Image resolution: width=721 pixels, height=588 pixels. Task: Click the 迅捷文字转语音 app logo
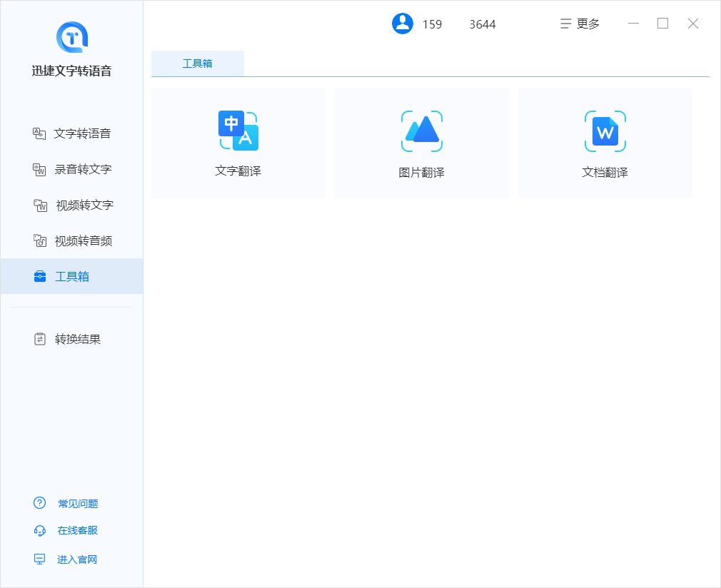(71, 36)
